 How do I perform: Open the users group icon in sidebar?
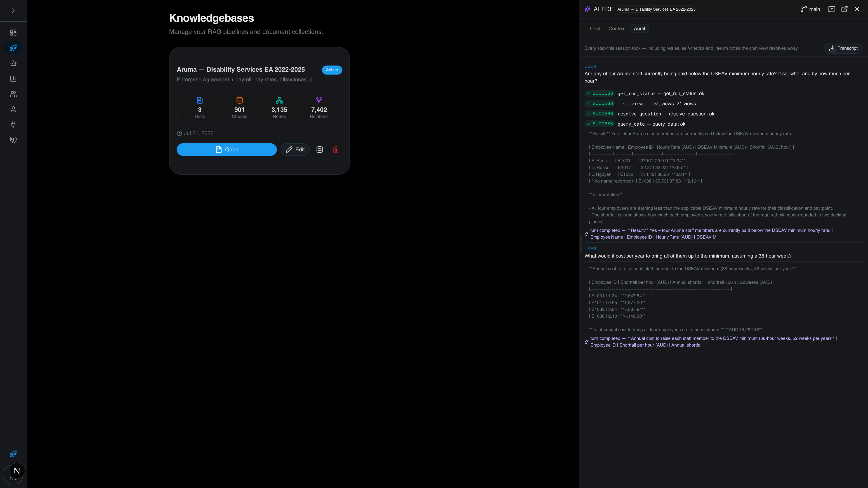tap(13, 94)
